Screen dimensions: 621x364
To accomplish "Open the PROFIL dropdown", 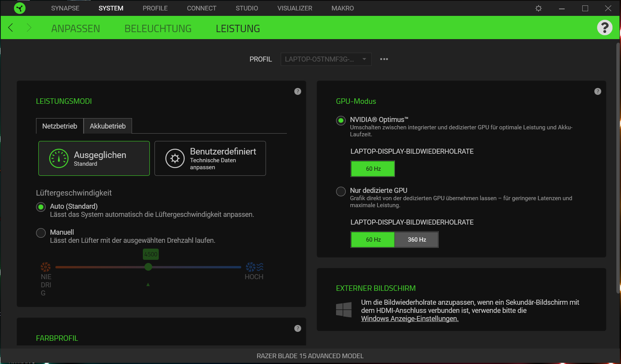I will pyautogui.click(x=326, y=59).
